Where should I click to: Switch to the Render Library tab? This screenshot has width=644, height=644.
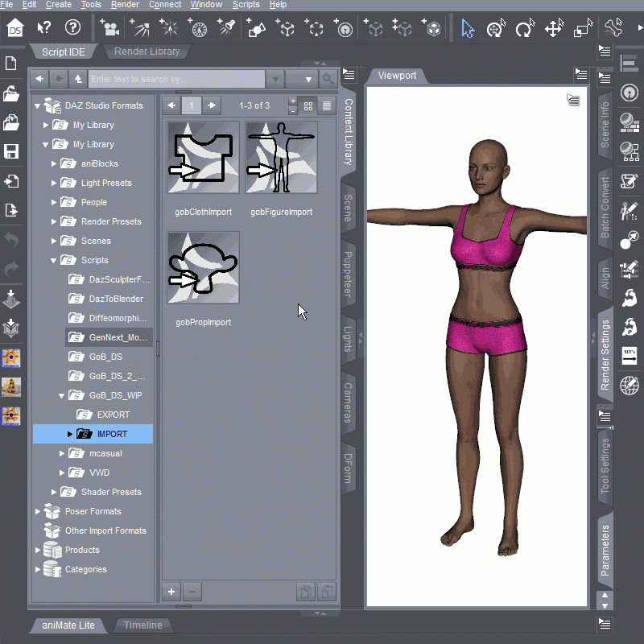tap(147, 52)
